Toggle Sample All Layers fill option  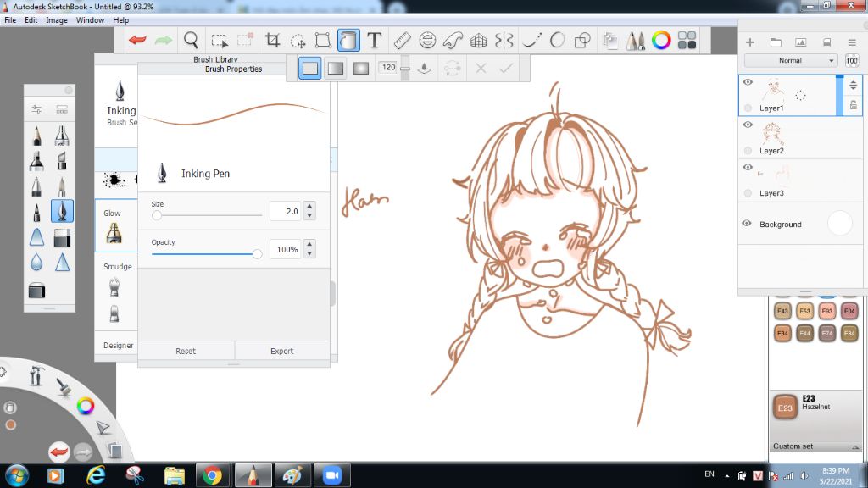(424, 68)
